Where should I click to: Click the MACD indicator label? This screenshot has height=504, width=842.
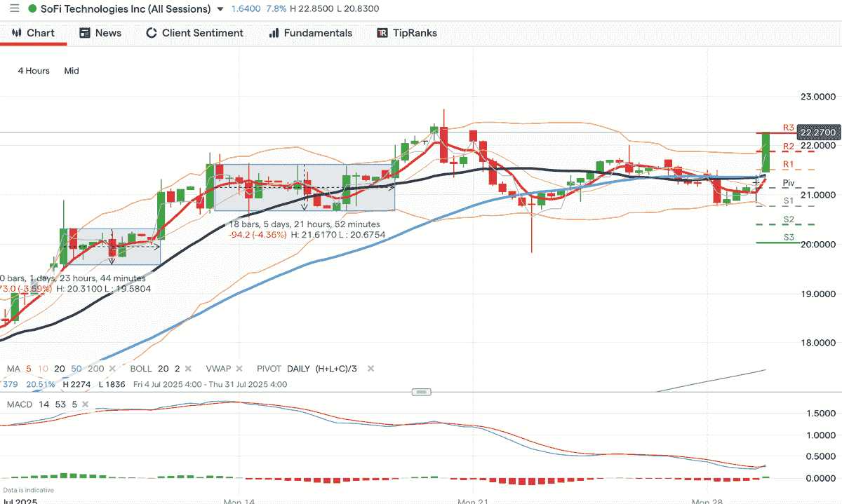20,404
